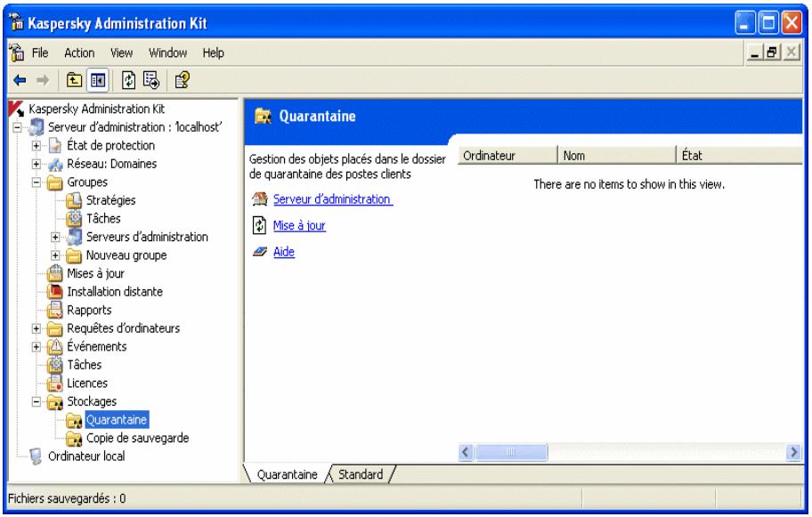Minimize the inner MDI child window
The height and width of the screenshot is (517, 812).
(x=755, y=53)
